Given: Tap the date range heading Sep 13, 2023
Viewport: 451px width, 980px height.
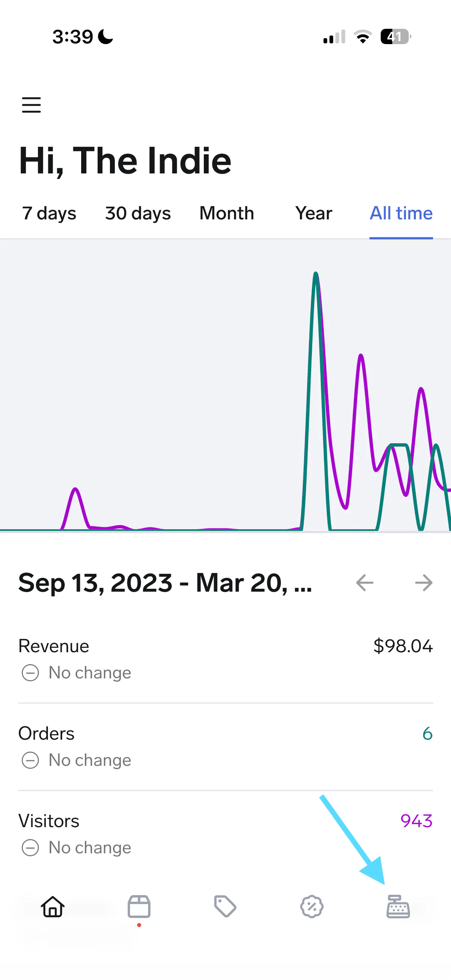Looking at the screenshot, I should (x=165, y=583).
